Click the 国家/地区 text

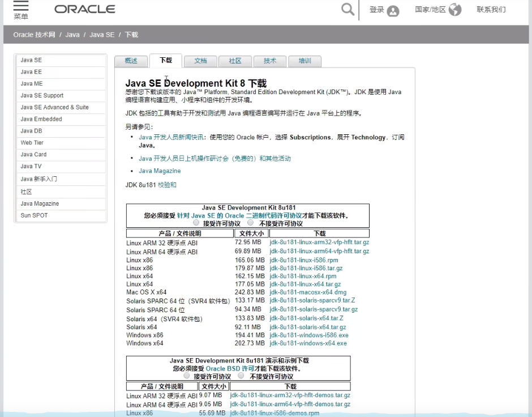[430, 10]
